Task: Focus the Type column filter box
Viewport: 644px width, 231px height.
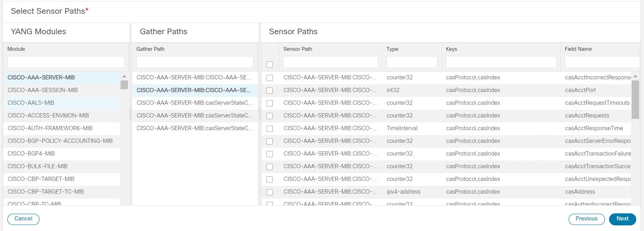Action: click(x=412, y=62)
